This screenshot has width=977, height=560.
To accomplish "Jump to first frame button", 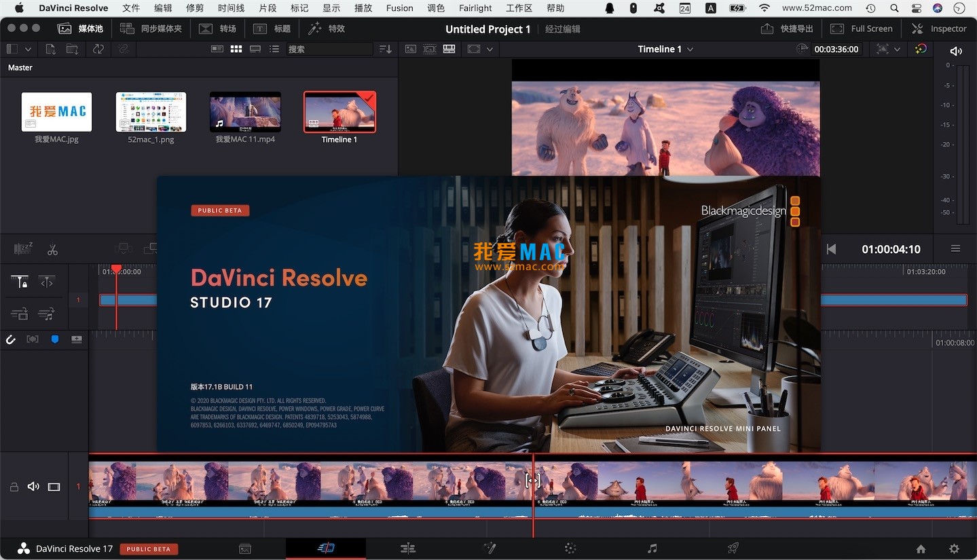I will [x=831, y=249].
